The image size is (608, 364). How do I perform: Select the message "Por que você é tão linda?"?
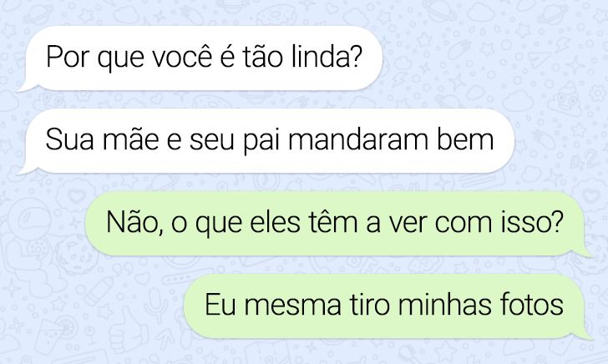point(200,58)
